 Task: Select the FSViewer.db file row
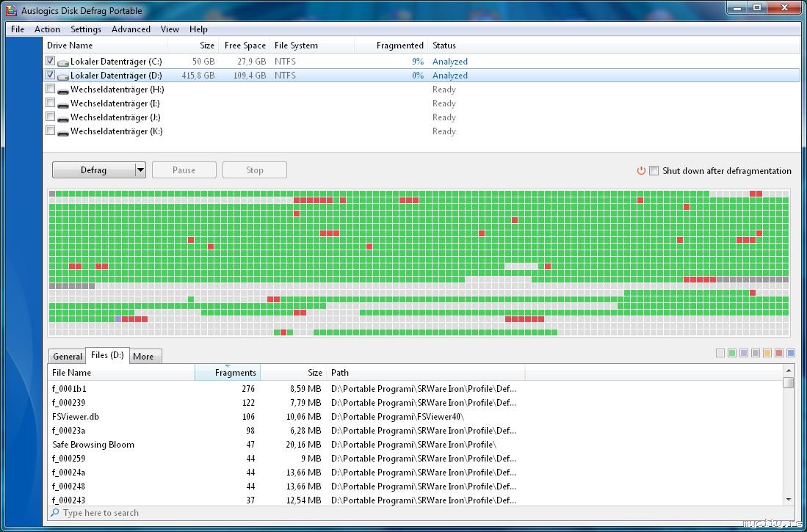tap(415, 416)
